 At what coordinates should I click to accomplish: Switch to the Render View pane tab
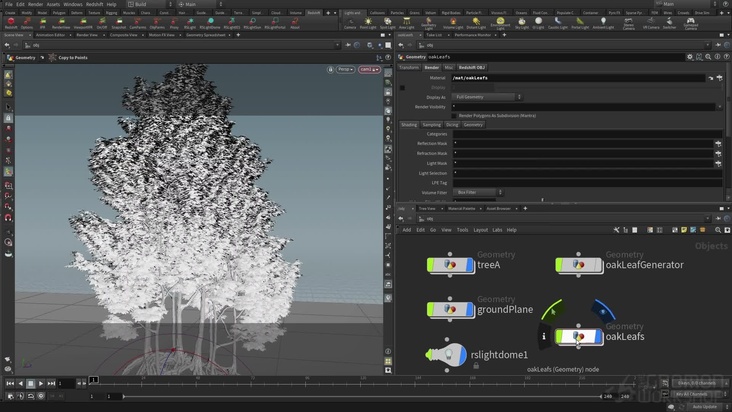click(x=87, y=35)
